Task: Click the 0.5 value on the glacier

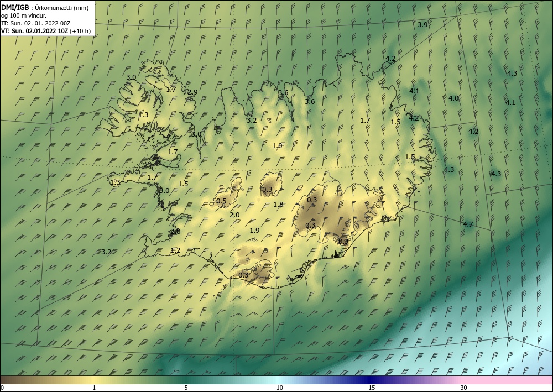Action: [x=221, y=201]
